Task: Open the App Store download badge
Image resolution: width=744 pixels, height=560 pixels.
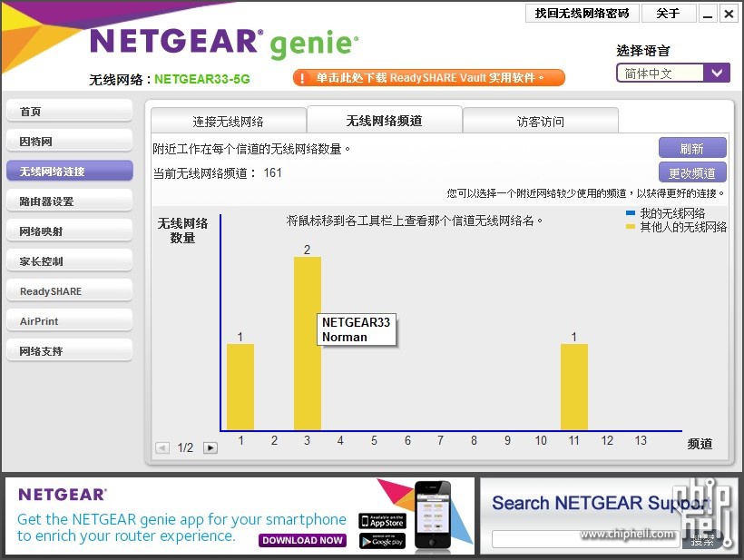Action: 382,521
